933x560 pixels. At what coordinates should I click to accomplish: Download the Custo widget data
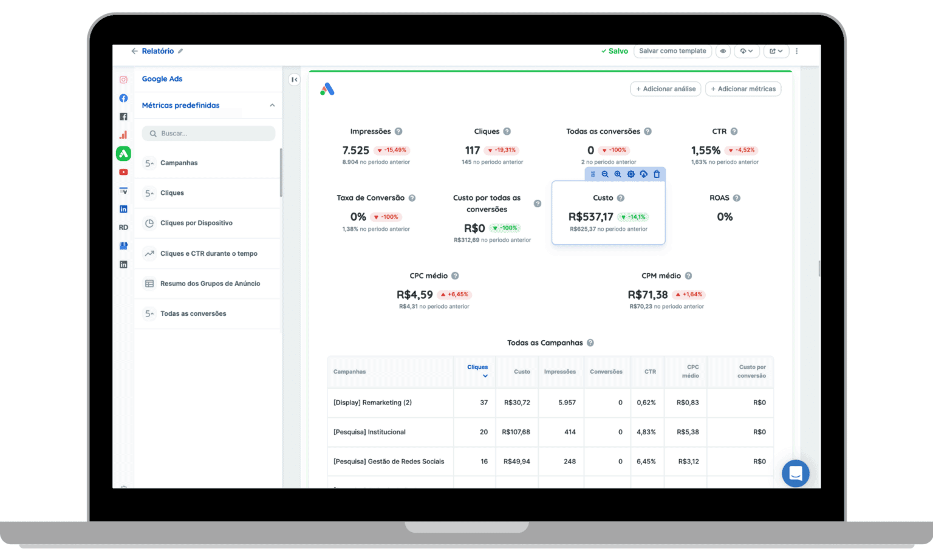point(643,174)
